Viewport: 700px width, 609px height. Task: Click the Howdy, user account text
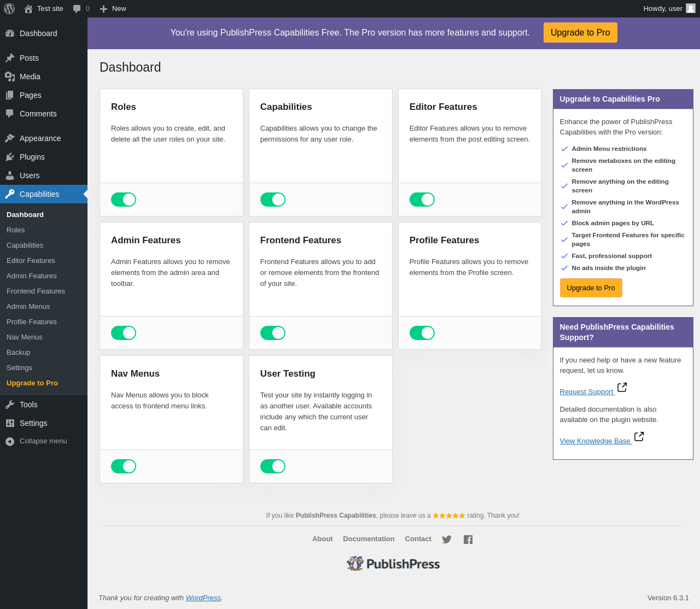click(x=663, y=9)
